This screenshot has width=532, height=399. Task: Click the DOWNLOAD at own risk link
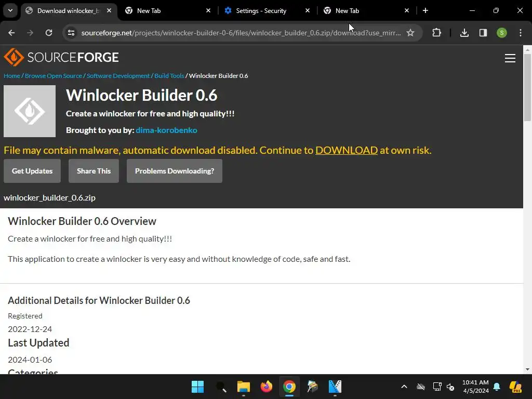pos(347,150)
